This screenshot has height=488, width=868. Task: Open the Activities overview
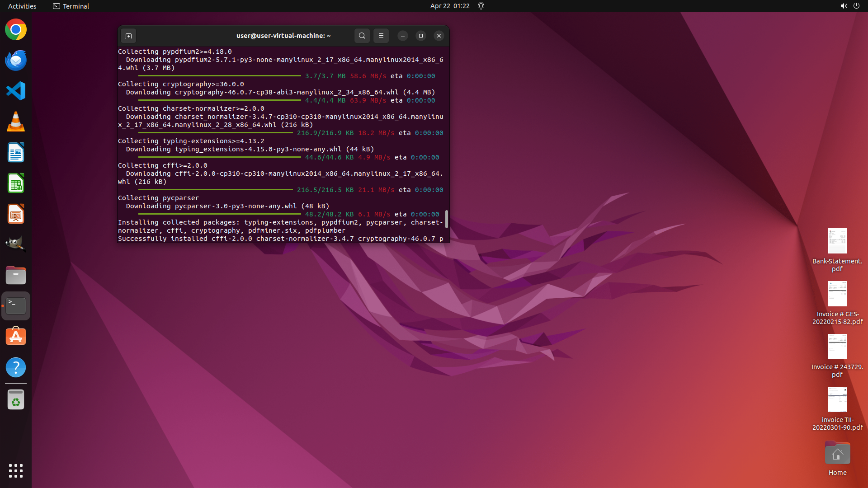pyautogui.click(x=22, y=6)
